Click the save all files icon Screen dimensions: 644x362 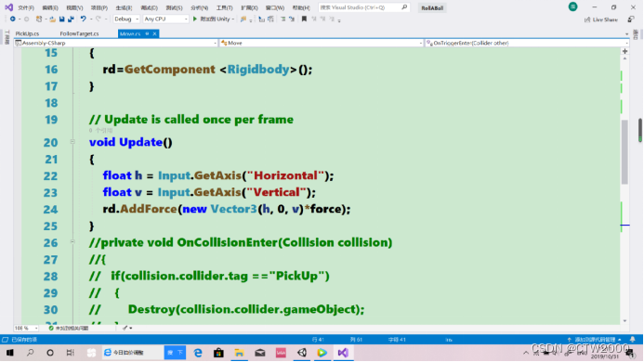(71, 19)
